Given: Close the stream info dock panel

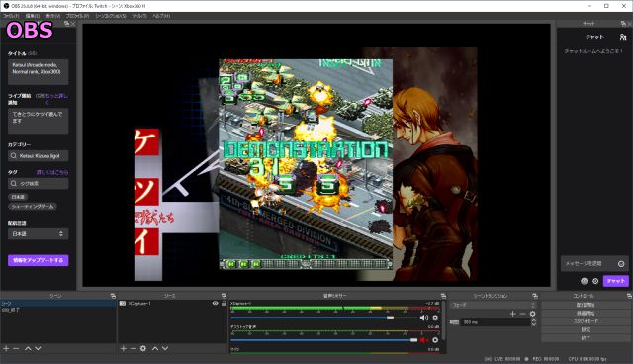Looking at the screenshot, I should 73,24.
